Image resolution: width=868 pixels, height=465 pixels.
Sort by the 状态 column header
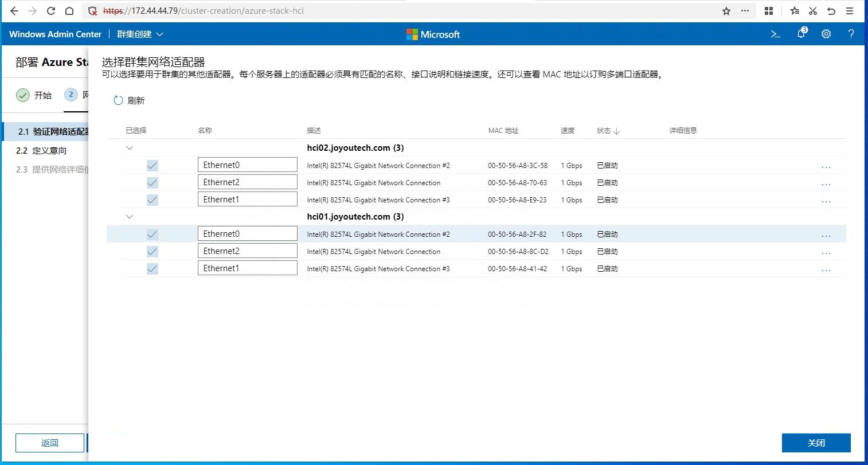[608, 131]
